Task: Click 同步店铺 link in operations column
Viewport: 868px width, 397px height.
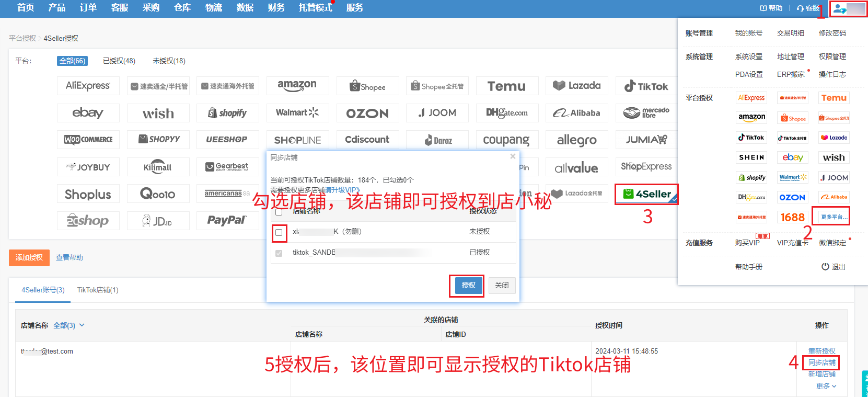Action: 822,362
